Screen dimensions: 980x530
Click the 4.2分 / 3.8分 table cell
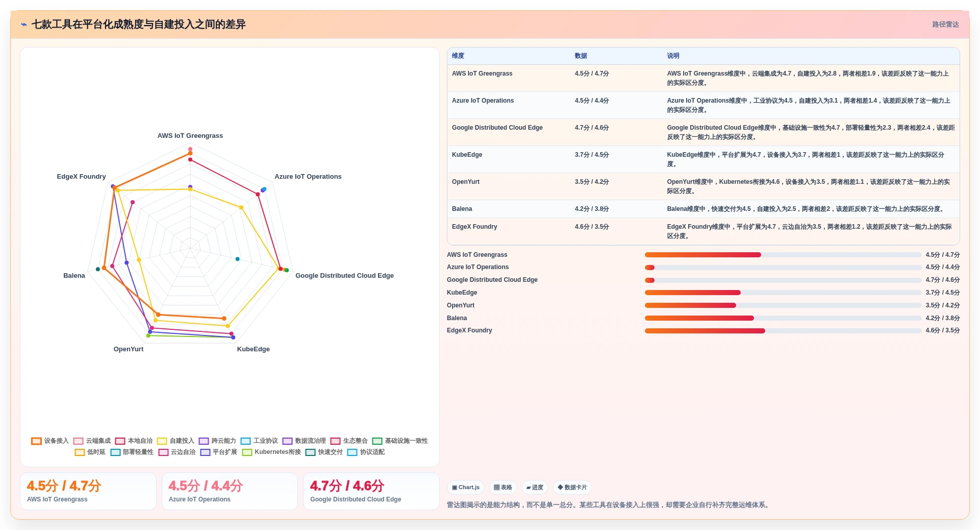pyautogui.click(x=592, y=209)
